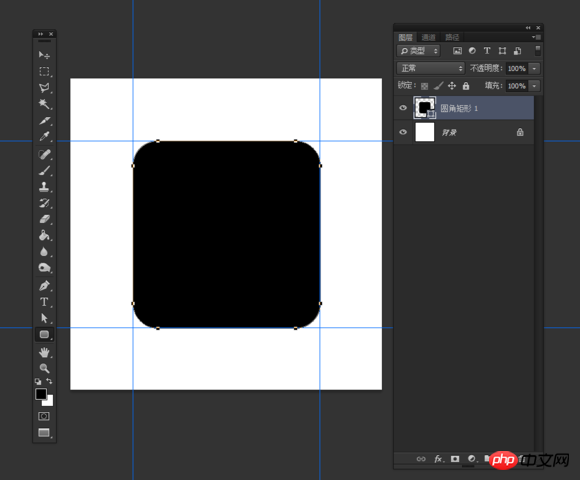Select the Zoom magnifier tool
Image resolution: width=580 pixels, height=480 pixels.
[x=44, y=368]
